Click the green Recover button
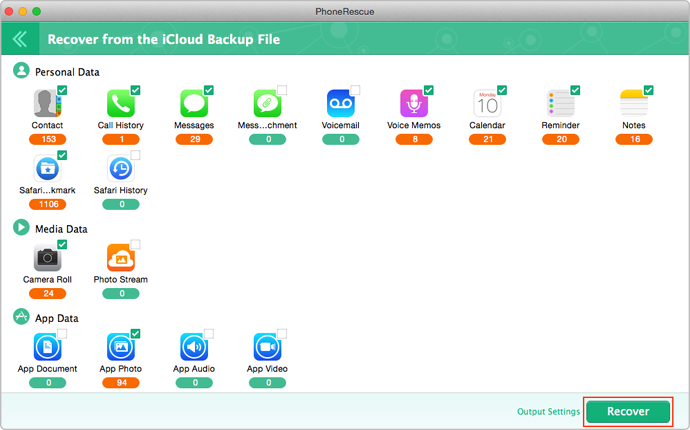 (x=628, y=412)
